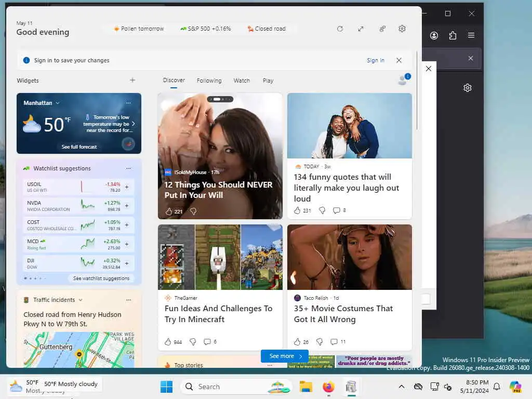Like the Minecraft ideas article
The width and height of the screenshot is (532, 399).
click(x=168, y=342)
